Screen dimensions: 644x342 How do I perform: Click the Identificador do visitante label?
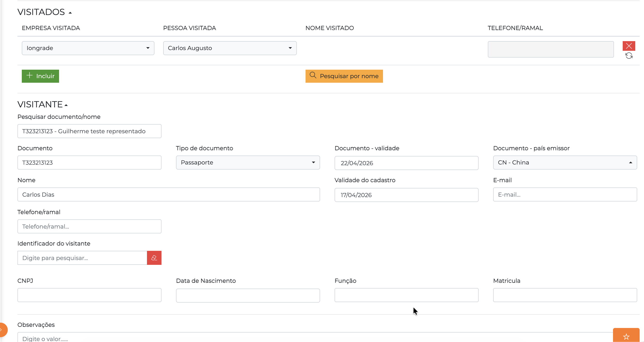tap(54, 244)
